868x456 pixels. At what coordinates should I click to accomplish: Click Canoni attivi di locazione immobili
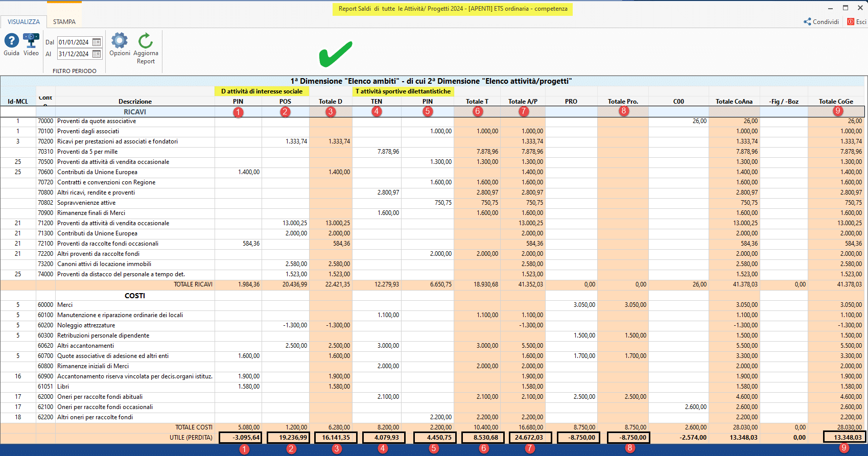coord(104,264)
